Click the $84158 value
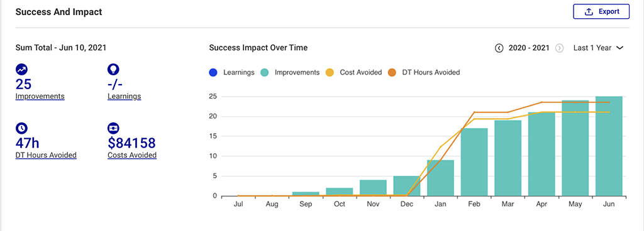The width and height of the screenshot is (644, 231). point(132,143)
